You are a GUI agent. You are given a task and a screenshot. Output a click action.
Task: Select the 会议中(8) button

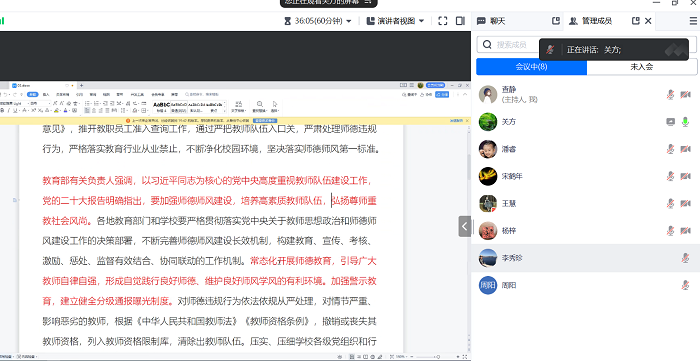[x=531, y=66]
